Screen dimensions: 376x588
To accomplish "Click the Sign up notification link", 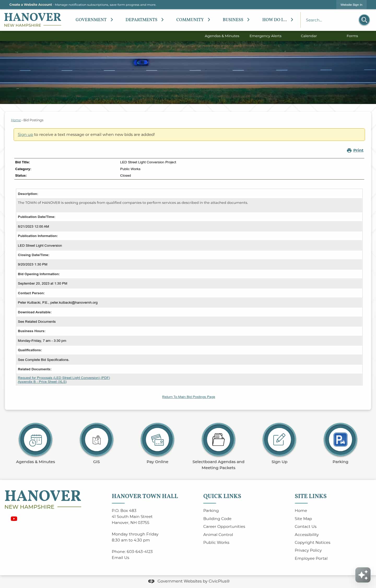I will pyautogui.click(x=25, y=134).
